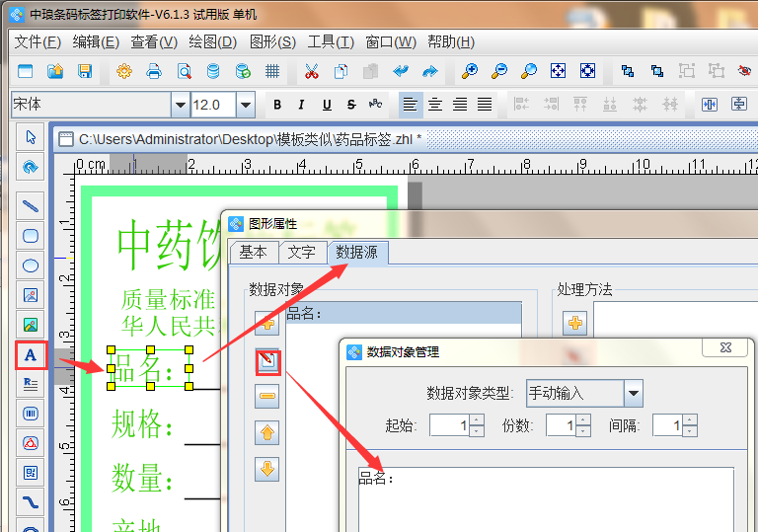Open the 绘图(D) menu

coord(212,41)
